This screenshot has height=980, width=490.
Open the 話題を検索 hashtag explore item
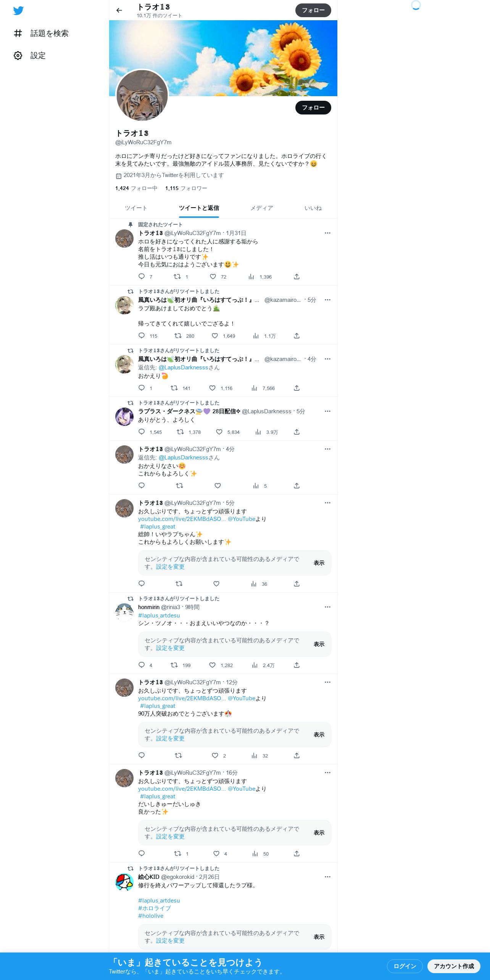[x=41, y=34]
